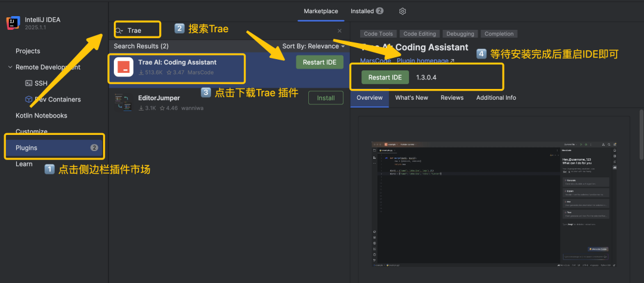Click the Search Results (2) header

(141, 46)
